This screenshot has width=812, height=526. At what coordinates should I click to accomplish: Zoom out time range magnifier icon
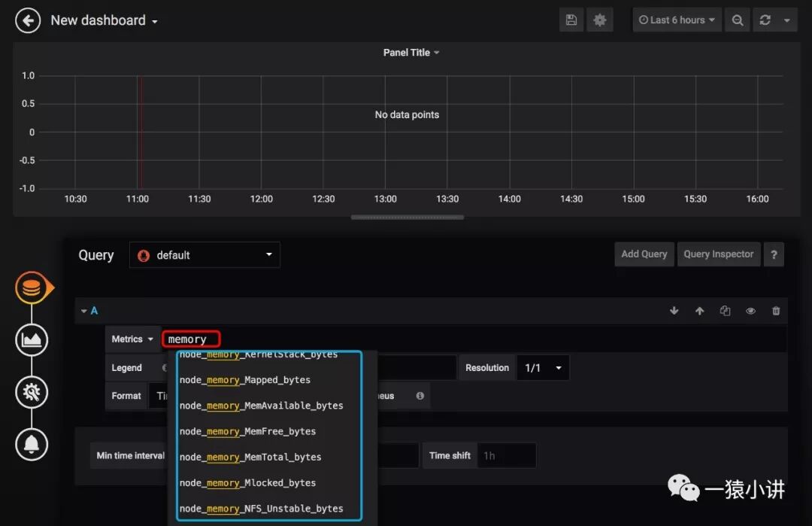pyautogui.click(x=738, y=20)
